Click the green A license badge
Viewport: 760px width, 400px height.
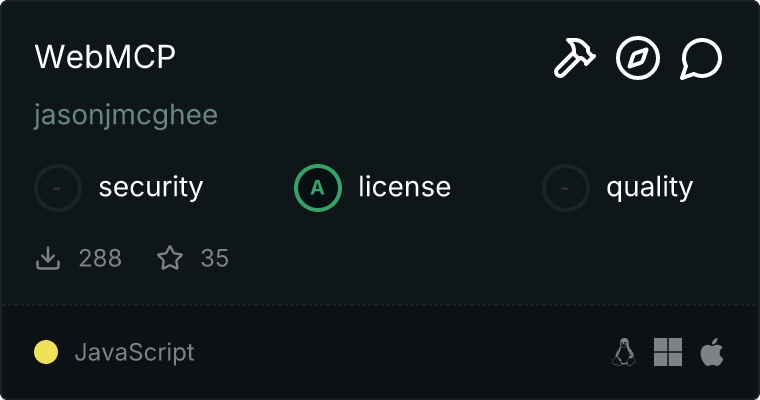[318, 187]
